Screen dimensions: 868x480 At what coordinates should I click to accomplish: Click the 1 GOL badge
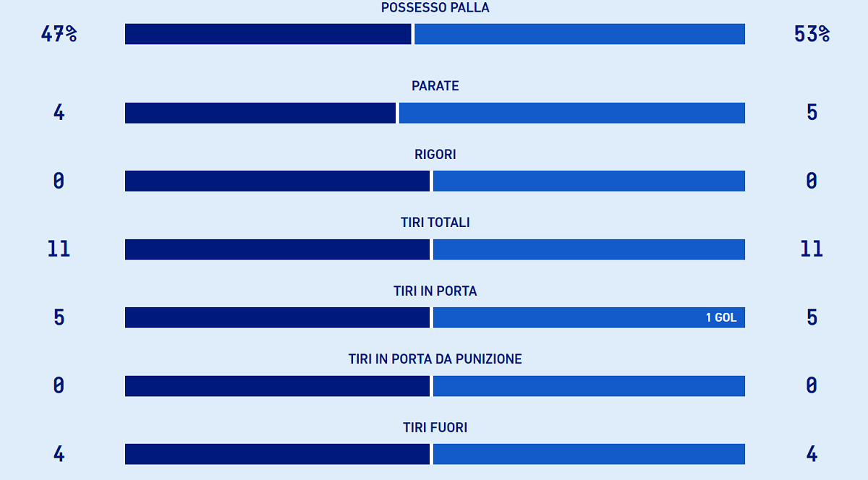pos(721,317)
